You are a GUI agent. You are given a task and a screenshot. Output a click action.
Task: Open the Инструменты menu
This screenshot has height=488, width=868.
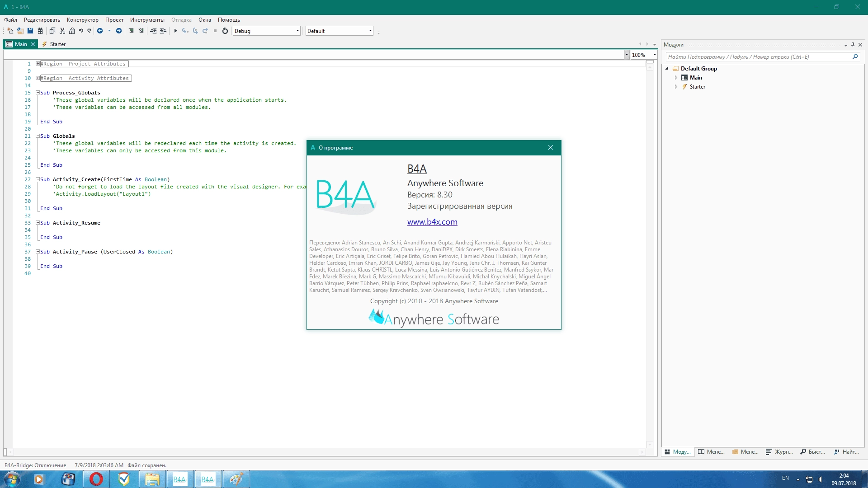147,20
